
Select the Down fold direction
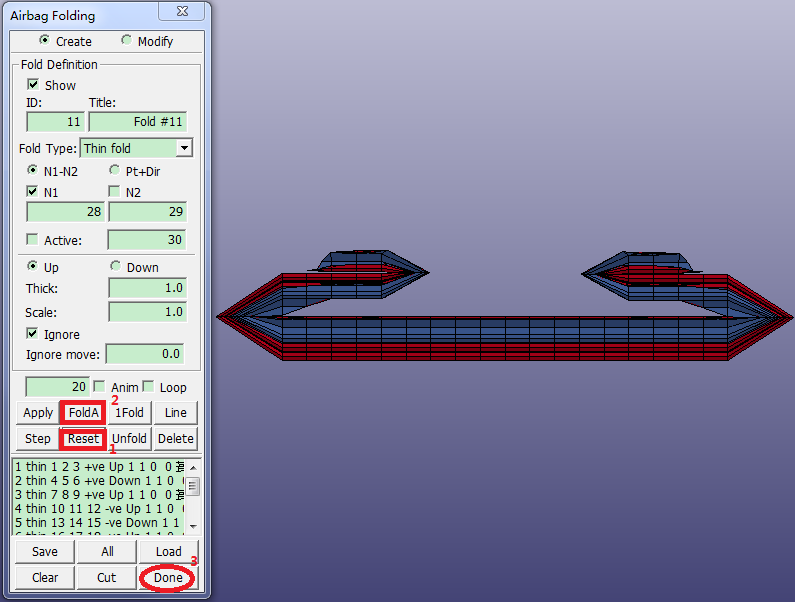click(x=116, y=266)
